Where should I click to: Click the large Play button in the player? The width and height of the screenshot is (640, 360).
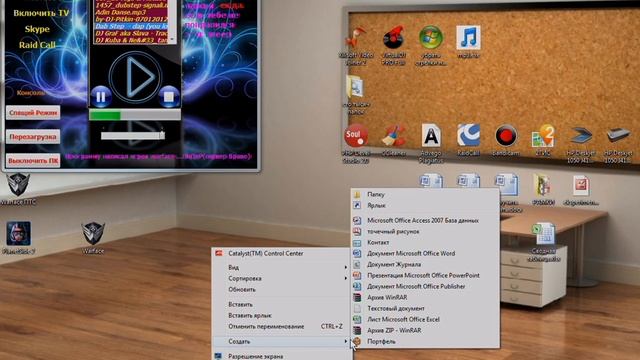[135, 77]
